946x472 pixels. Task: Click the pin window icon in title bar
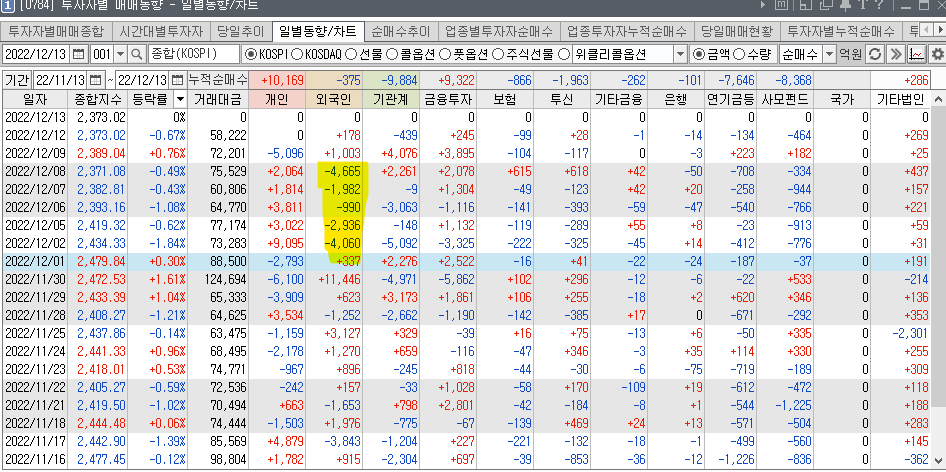(847, 6)
